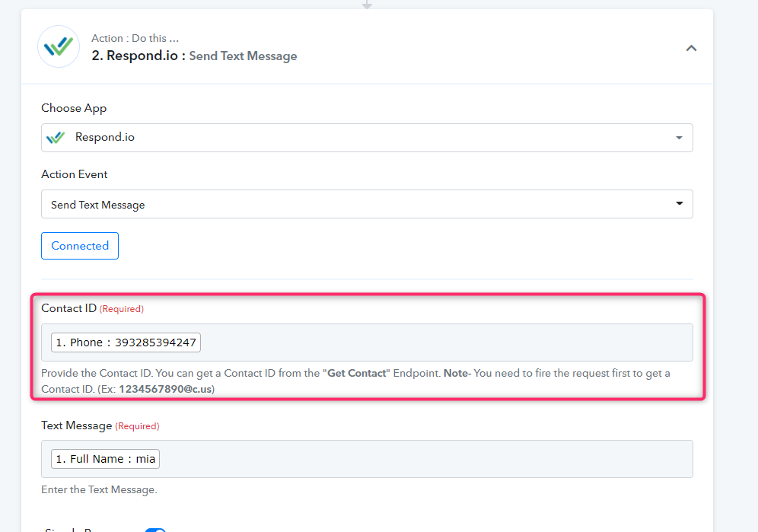Collapse the Respond.io action step chevron

(691, 48)
